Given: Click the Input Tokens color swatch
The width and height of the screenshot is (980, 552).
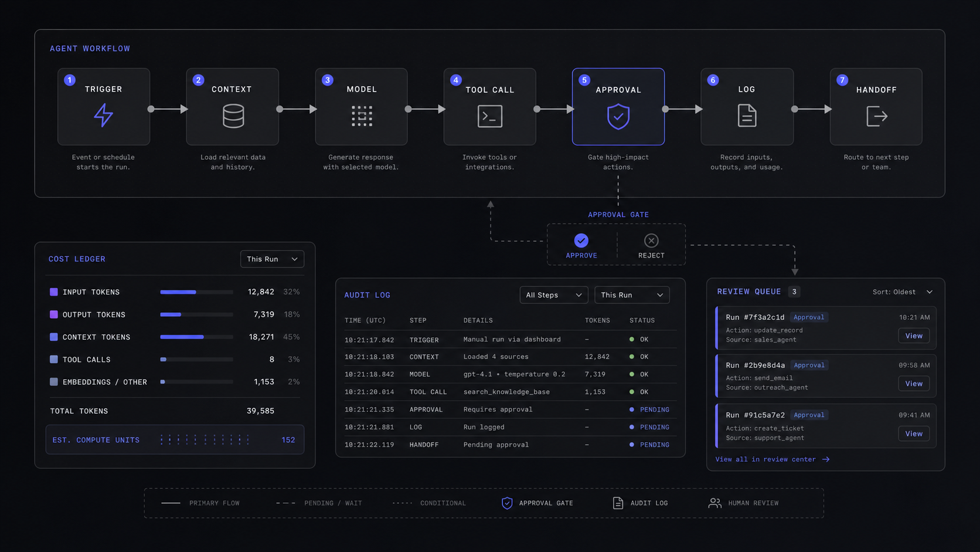Looking at the screenshot, I should [54, 292].
